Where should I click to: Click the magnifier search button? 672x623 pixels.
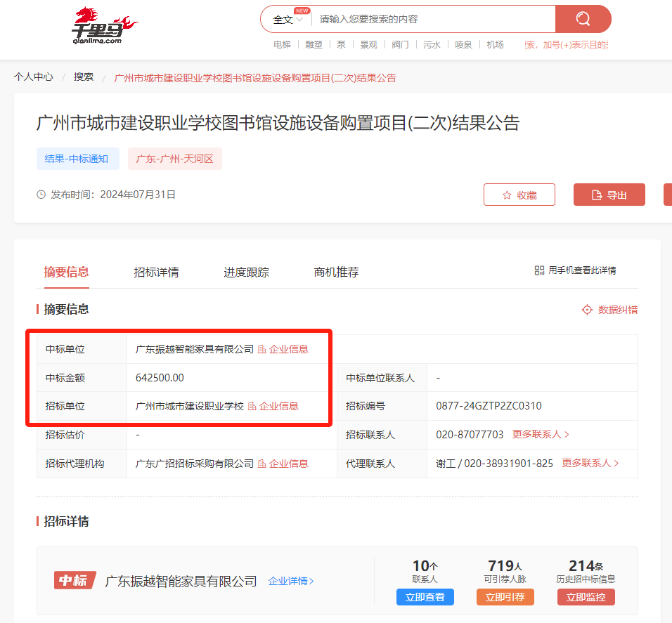pos(583,19)
